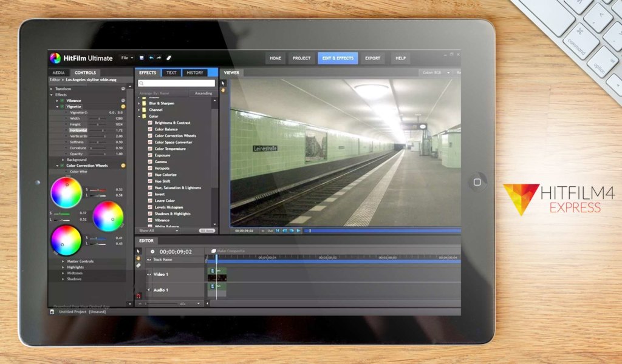Disable the Vibrance effect checkbox
The image size is (622, 364).
pyautogui.click(x=62, y=100)
